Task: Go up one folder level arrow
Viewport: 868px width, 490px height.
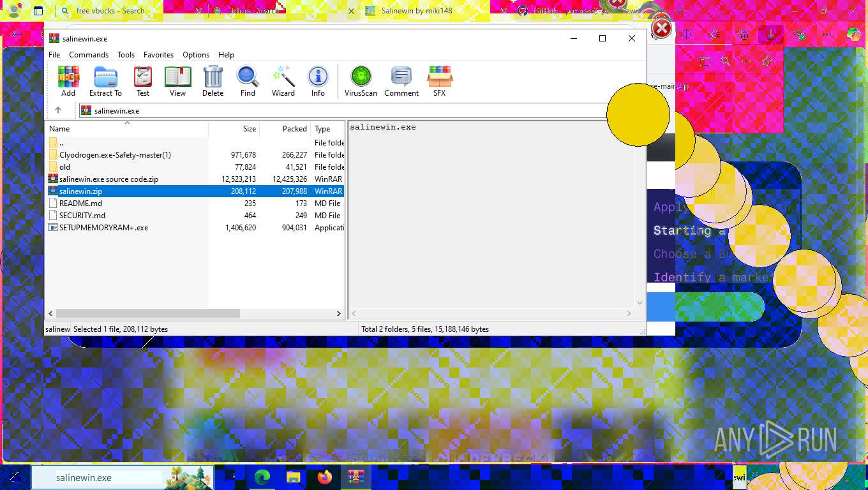Action: [x=58, y=110]
